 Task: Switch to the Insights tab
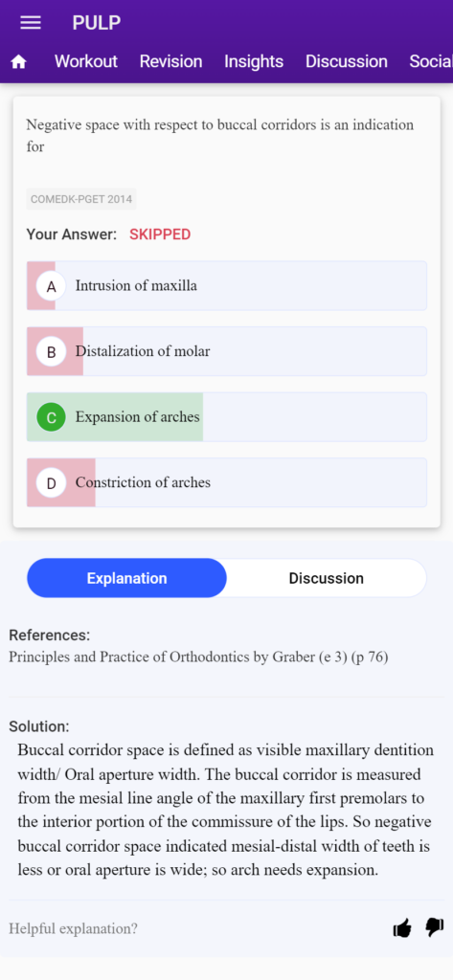click(254, 61)
